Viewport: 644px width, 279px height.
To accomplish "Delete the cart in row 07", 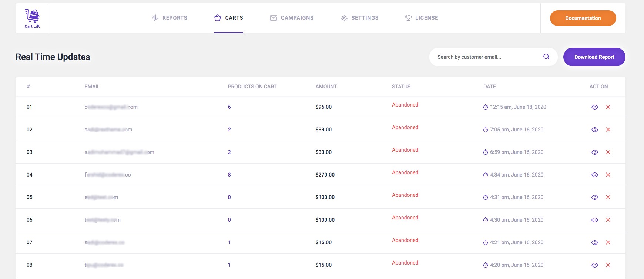I will coord(608,242).
